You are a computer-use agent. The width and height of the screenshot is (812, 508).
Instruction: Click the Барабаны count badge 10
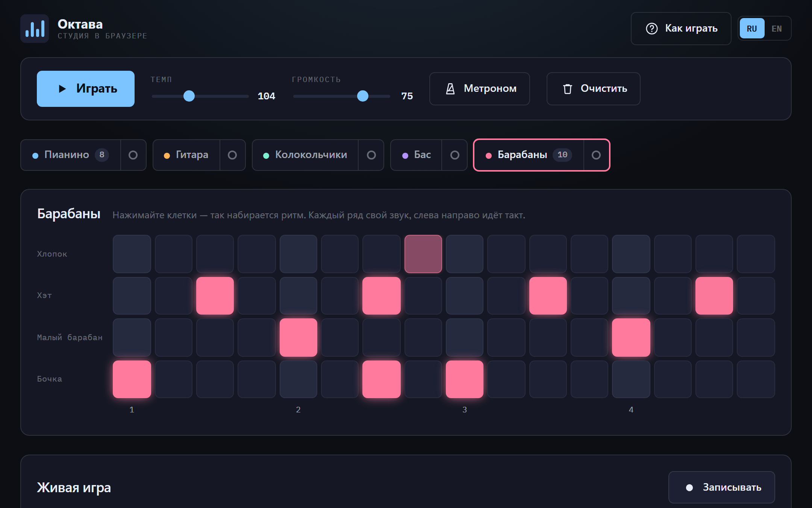[562, 155]
